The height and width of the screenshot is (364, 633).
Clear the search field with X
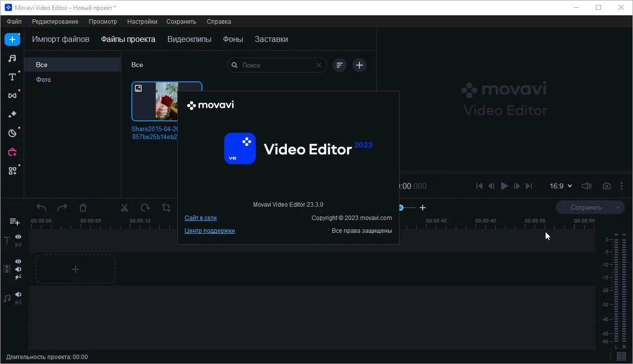[319, 65]
